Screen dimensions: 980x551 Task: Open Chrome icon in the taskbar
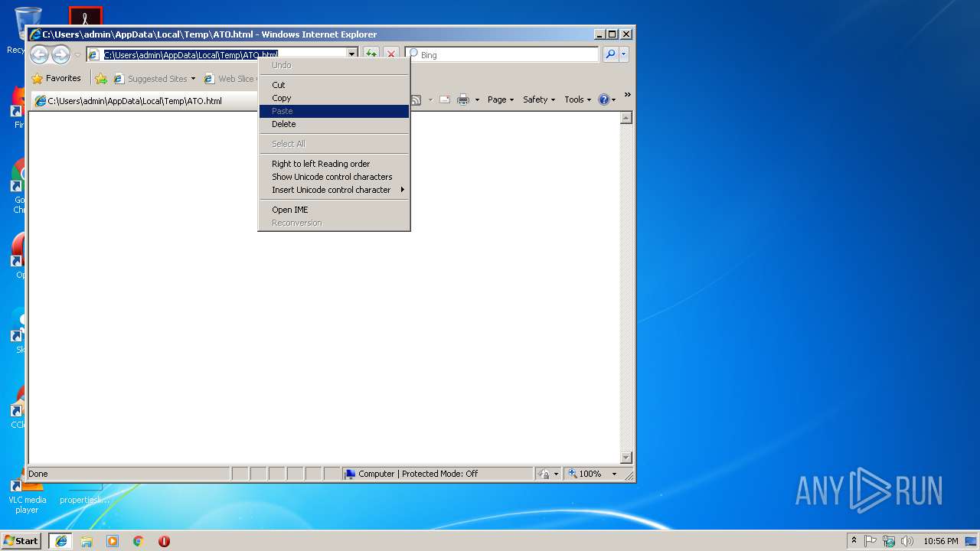139,541
